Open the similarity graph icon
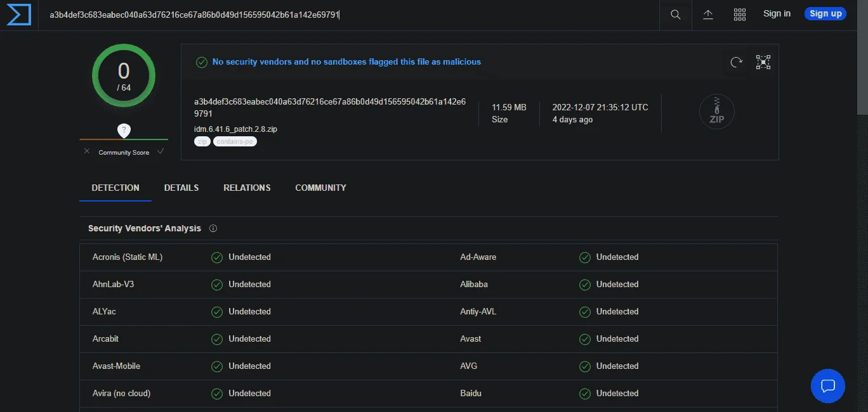This screenshot has width=868, height=412. 763,62
